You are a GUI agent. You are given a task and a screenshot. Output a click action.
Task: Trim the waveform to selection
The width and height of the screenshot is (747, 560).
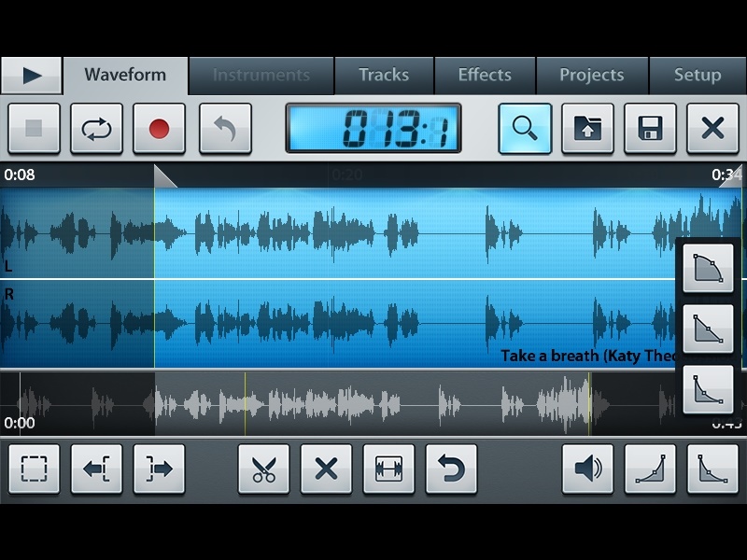click(x=388, y=469)
